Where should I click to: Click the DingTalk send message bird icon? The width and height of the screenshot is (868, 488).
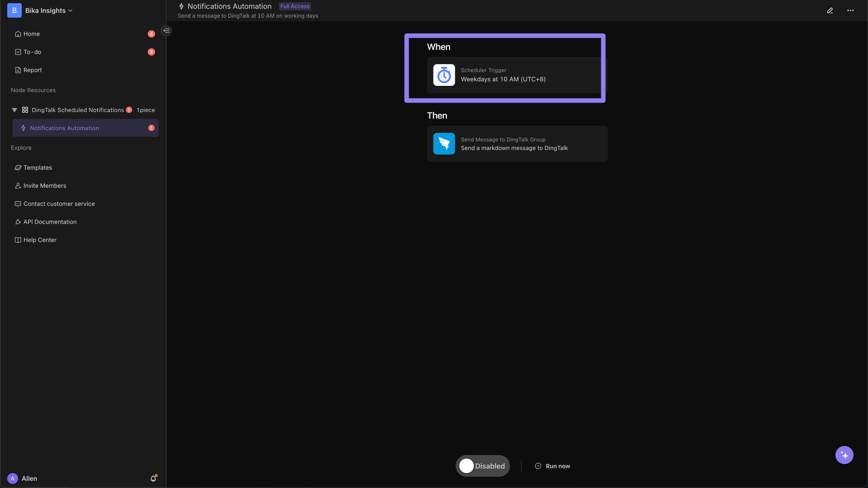point(444,144)
